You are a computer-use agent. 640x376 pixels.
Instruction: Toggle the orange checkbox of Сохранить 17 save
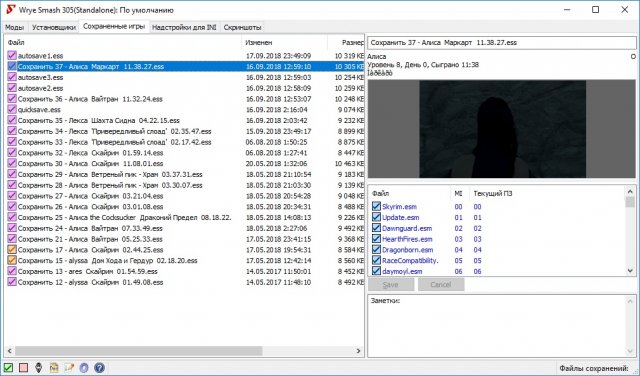(x=12, y=249)
